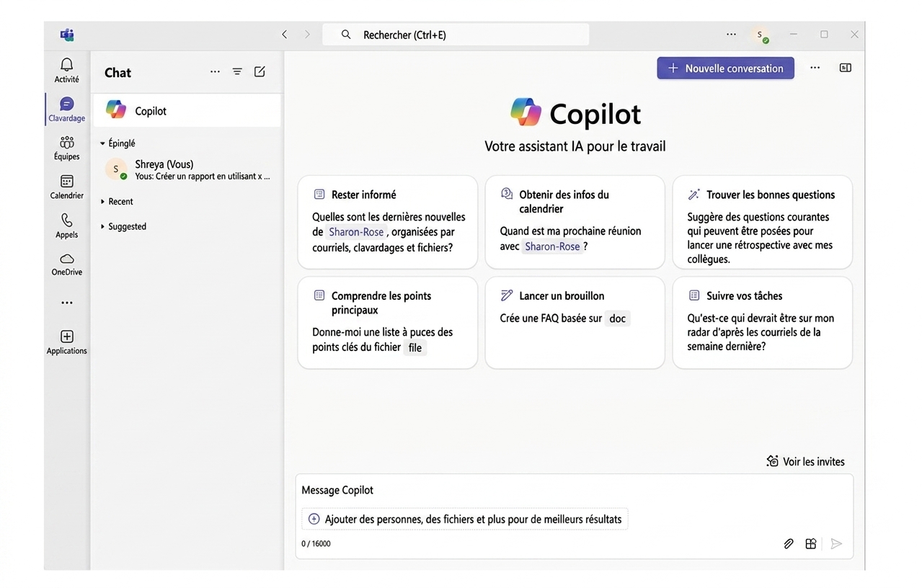
Task: Click the Rechercher (Ctrl+E) search box
Action: click(x=456, y=35)
